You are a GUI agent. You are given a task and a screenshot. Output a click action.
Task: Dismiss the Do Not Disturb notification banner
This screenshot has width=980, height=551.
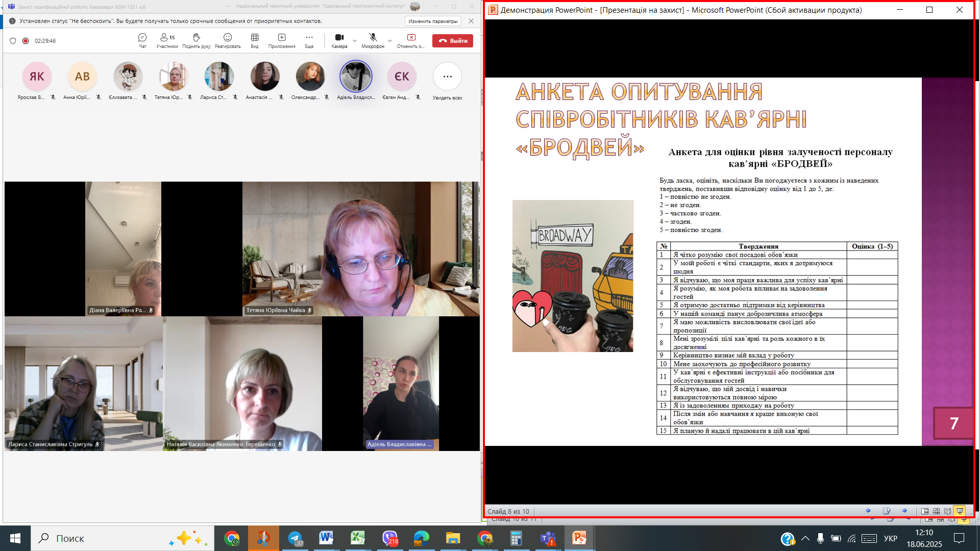(471, 21)
